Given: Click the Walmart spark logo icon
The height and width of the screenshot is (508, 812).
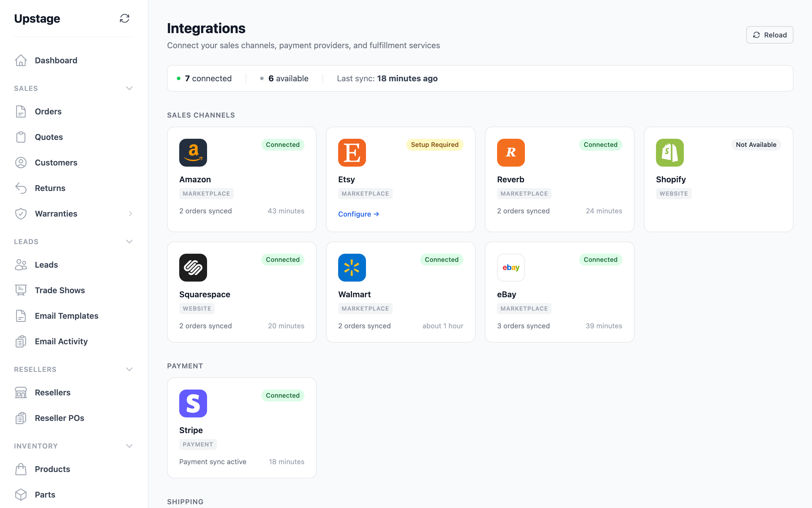Looking at the screenshot, I should click(352, 267).
